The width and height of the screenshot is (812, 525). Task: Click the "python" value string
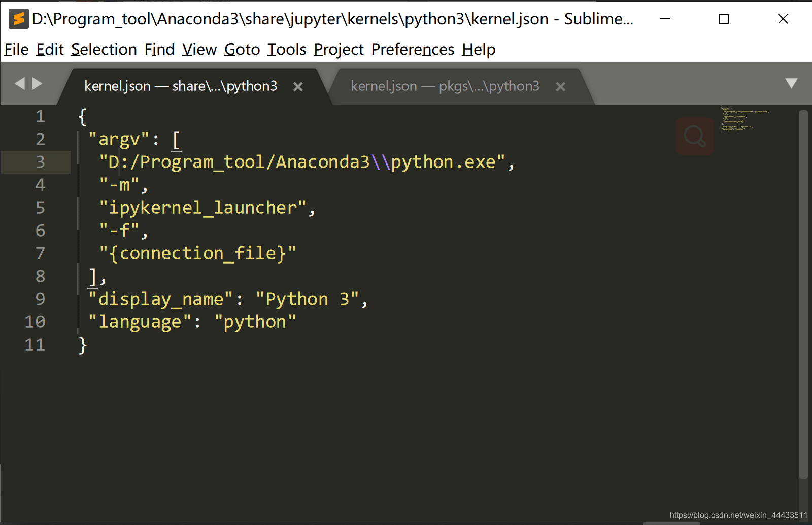(255, 322)
